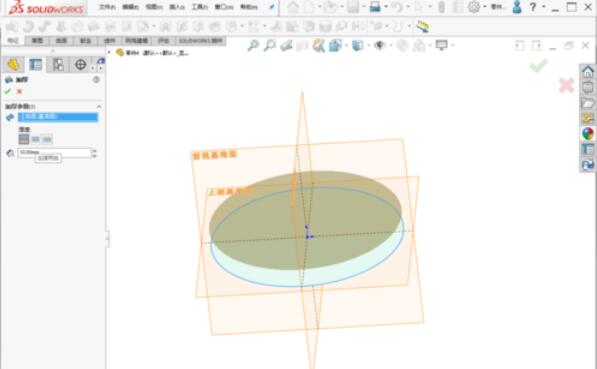Click the Zoom to Area magnifier icon
The image size is (597, 369).
(270, 45)
